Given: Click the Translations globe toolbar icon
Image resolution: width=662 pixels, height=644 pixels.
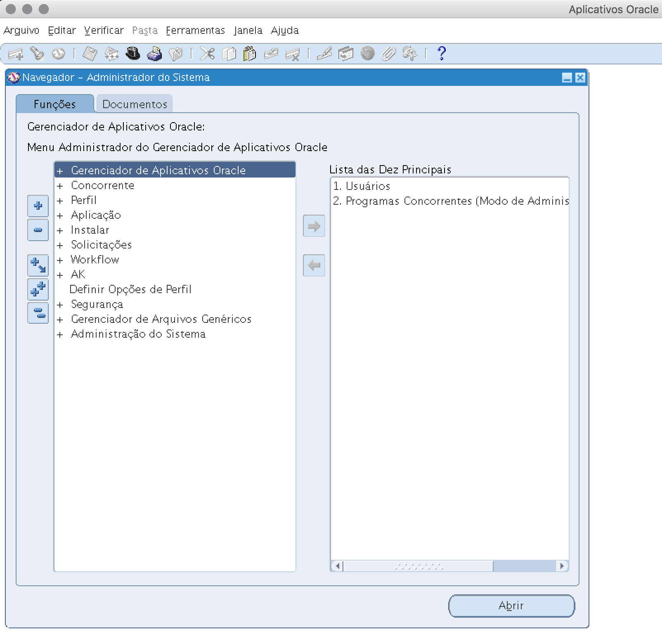Looking at the screenshot, I should click(367, 54).
